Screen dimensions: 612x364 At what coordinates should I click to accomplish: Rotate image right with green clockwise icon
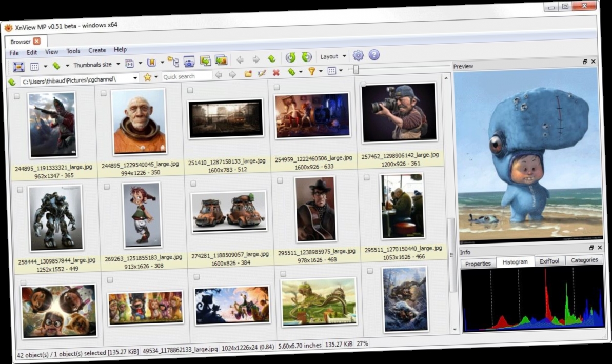click(307, 57)
